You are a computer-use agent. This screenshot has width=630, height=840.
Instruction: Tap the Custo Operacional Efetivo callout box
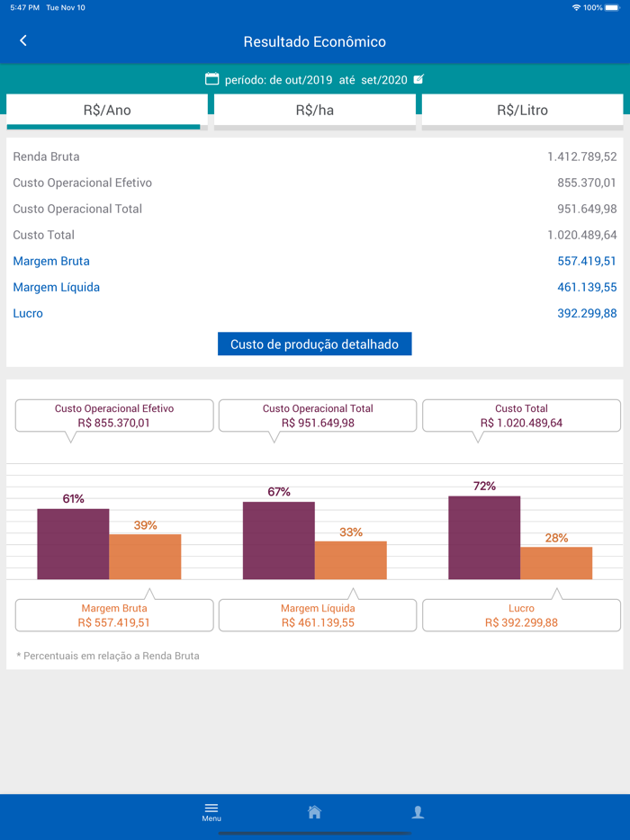pyautogui.click(x=114, y=416)
